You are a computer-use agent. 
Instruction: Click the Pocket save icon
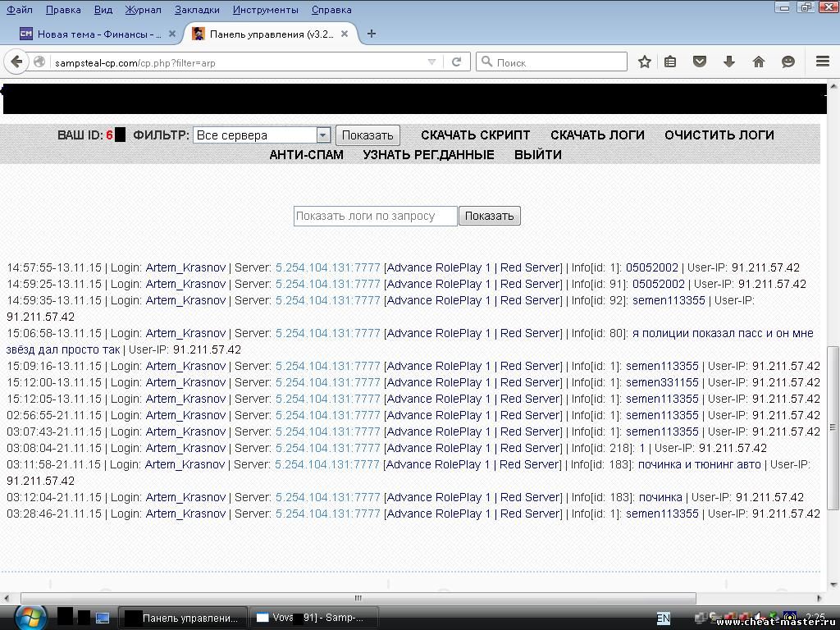point(700,62)
